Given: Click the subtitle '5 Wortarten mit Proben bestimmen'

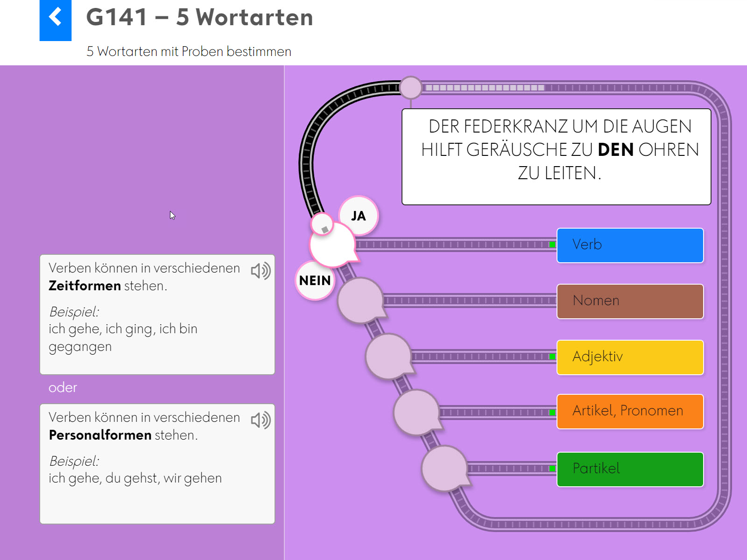Looking at the screenshot, I should click(x=189, y=52).
